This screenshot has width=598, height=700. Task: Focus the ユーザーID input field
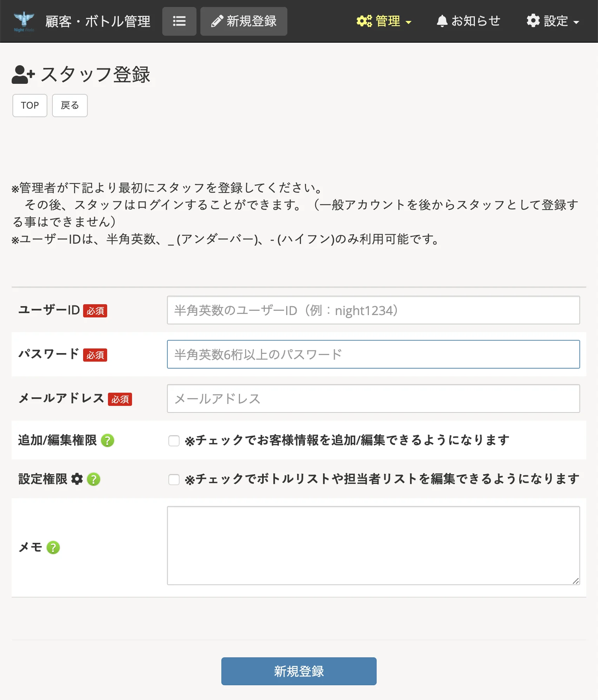pos(374,310)
